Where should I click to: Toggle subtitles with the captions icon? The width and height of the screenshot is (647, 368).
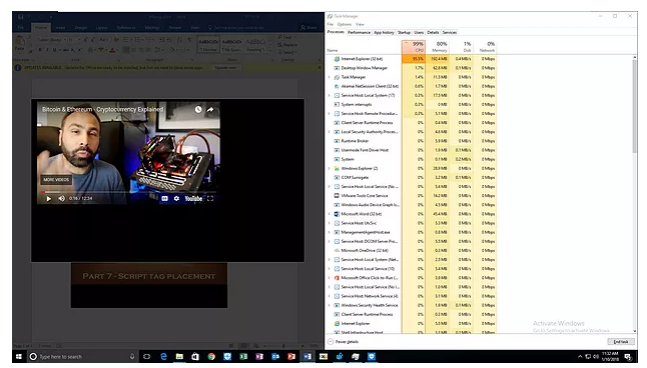[165, 198]
